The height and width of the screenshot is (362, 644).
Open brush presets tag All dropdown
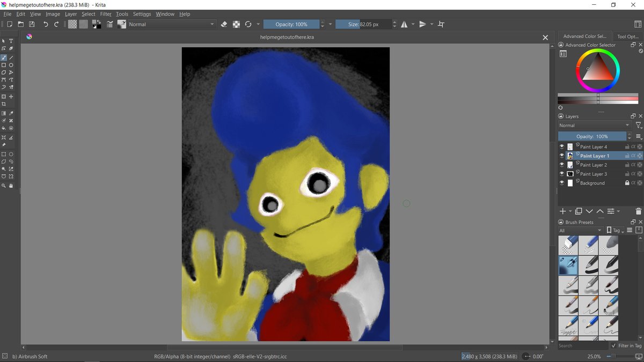[581, 231]
